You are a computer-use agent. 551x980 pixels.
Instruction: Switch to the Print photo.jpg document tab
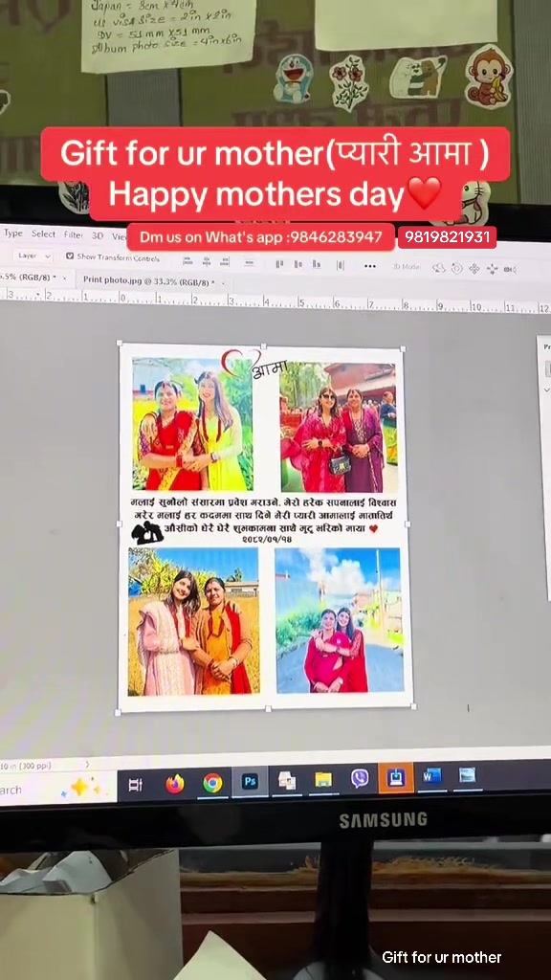click(x=148, y=281)
